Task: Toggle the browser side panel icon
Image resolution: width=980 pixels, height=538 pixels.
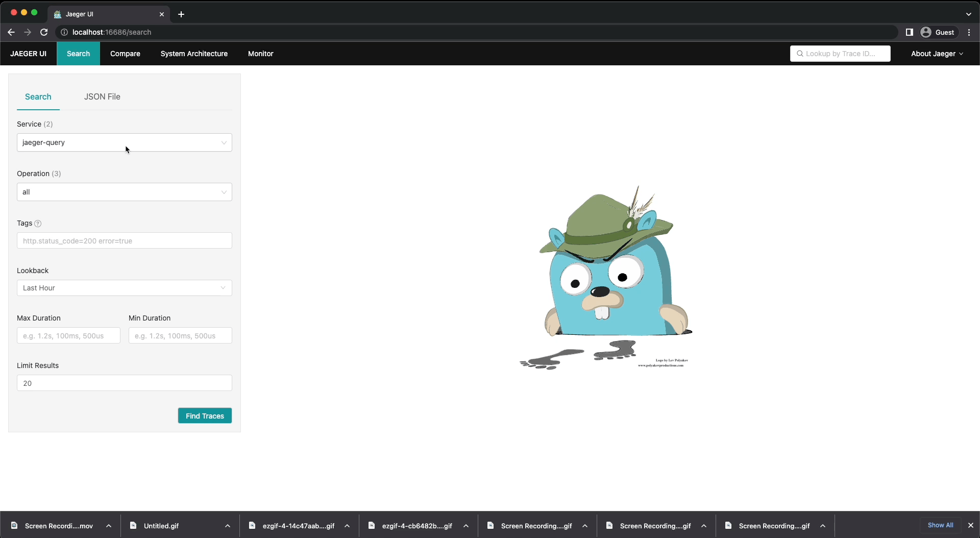Action: click(909, 32)
